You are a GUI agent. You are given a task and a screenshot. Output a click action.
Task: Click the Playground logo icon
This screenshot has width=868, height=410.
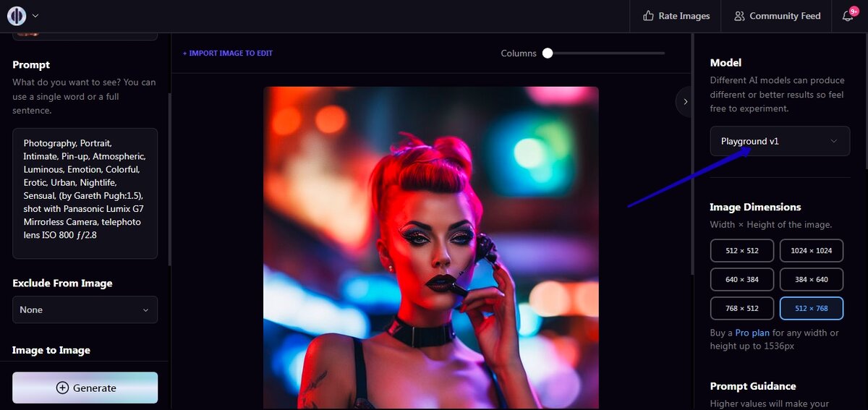(17, 15)
